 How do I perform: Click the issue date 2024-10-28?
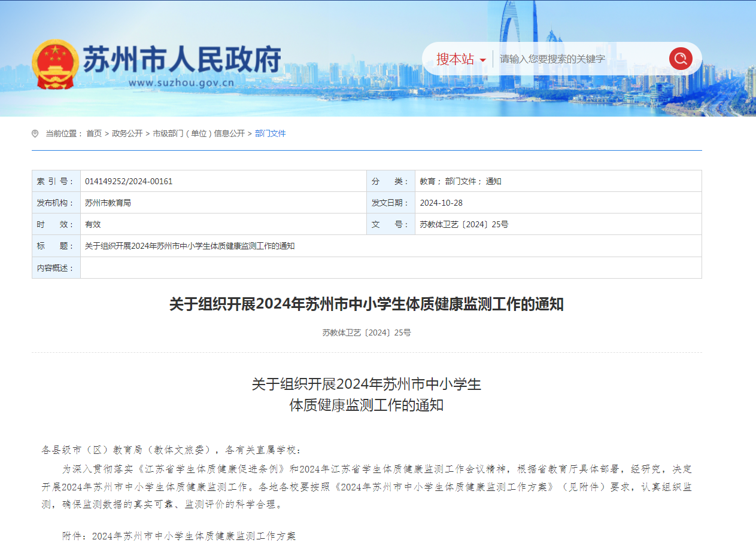pos(441,203)
